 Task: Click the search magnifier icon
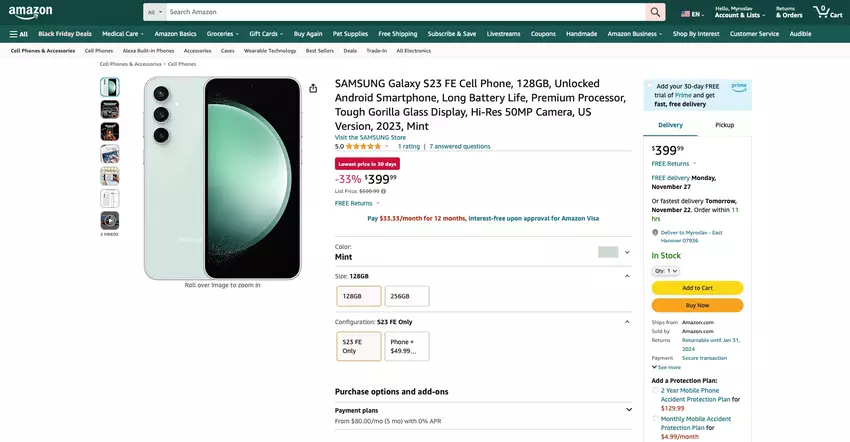coord(655,12)
